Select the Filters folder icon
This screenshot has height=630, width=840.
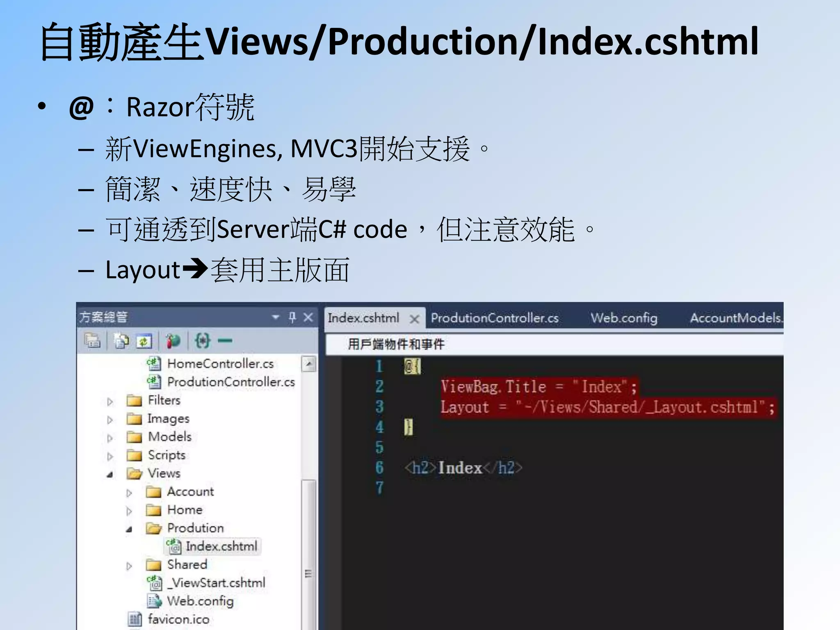point(134,400)
